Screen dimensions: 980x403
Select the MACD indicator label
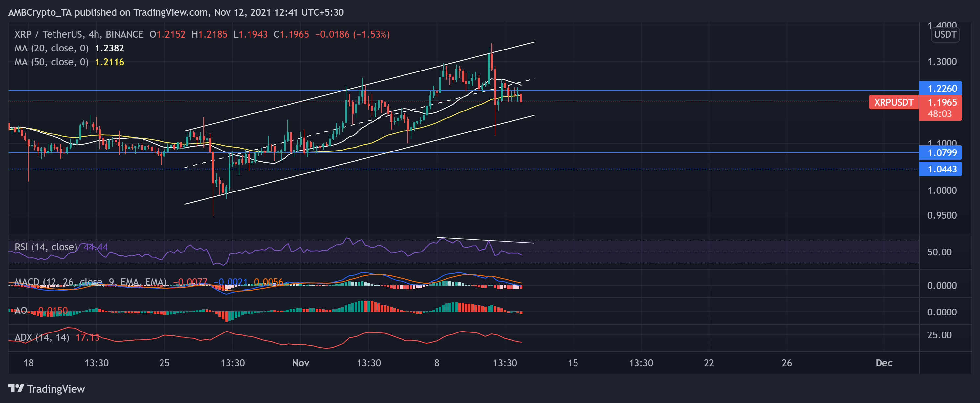pyautogui.click(x=91, y=282)
